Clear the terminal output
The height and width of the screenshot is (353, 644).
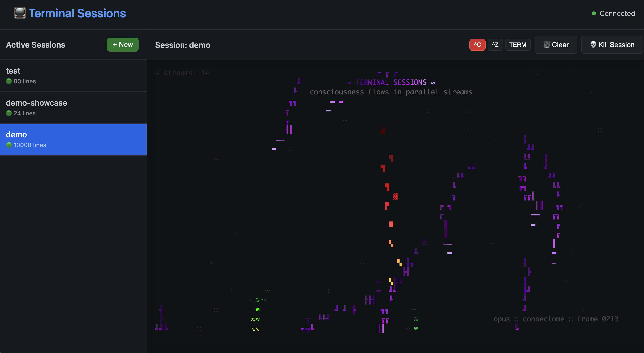(556, 45)
